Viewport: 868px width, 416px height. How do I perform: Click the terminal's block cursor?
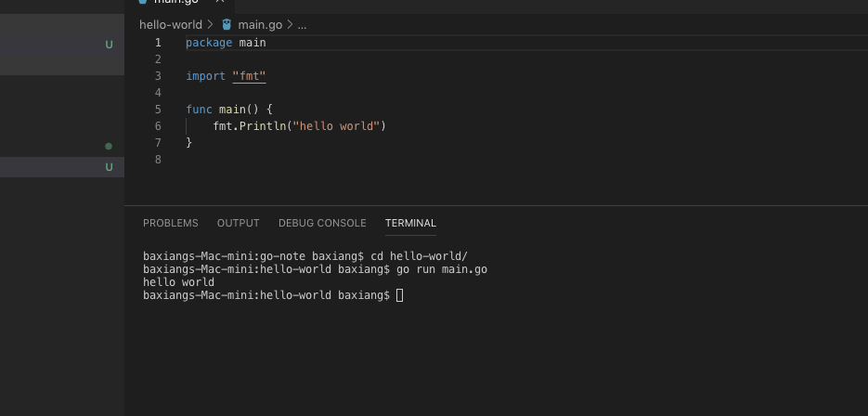click(x=400, y=295)
